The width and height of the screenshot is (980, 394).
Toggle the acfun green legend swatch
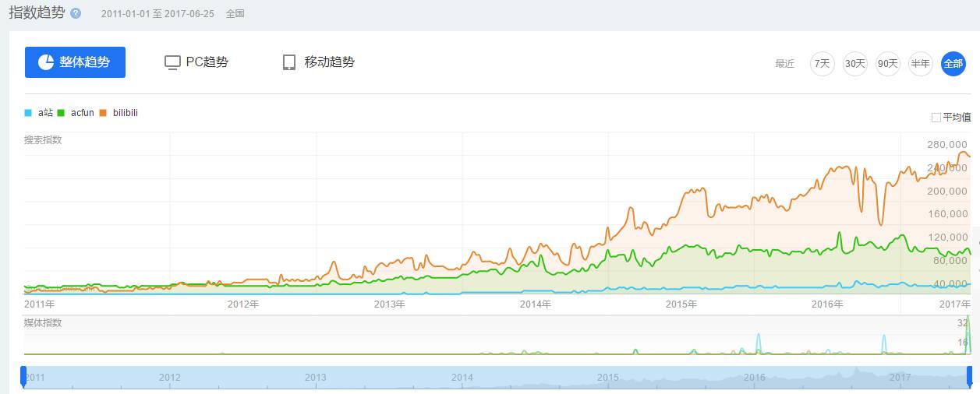[61, 113]
